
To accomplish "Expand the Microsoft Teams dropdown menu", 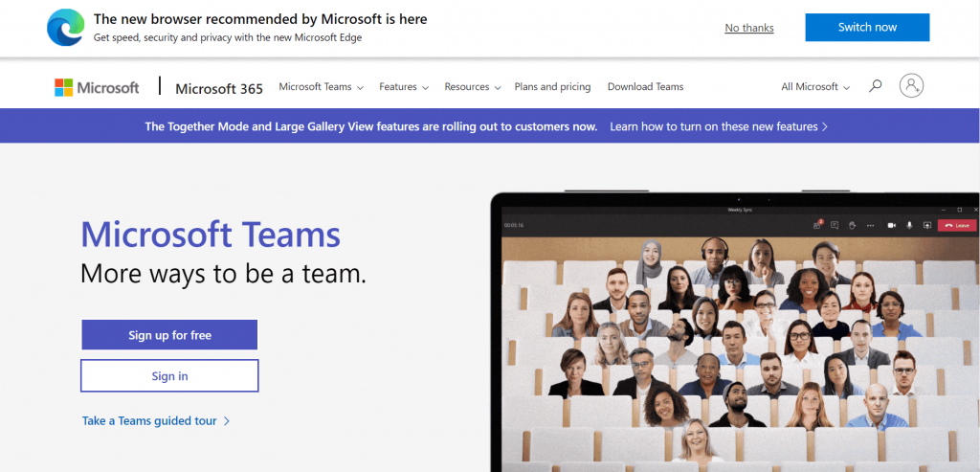I will point(322,87).
